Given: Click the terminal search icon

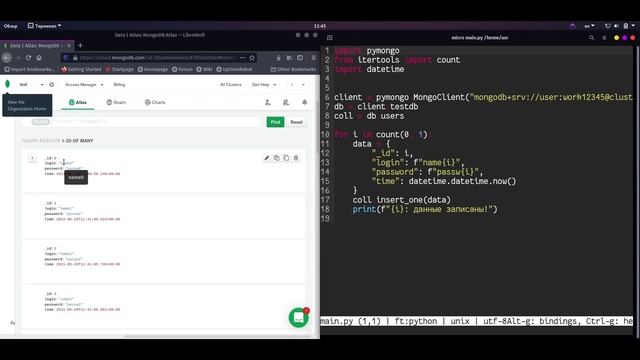Looking at the screenshot, I should [x=591, y=38].
